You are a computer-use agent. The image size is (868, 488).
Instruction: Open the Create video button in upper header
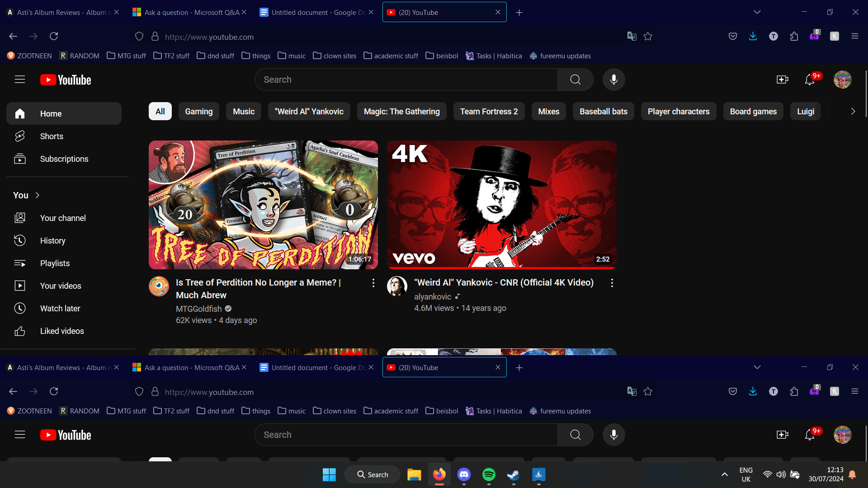pos(783,80)
